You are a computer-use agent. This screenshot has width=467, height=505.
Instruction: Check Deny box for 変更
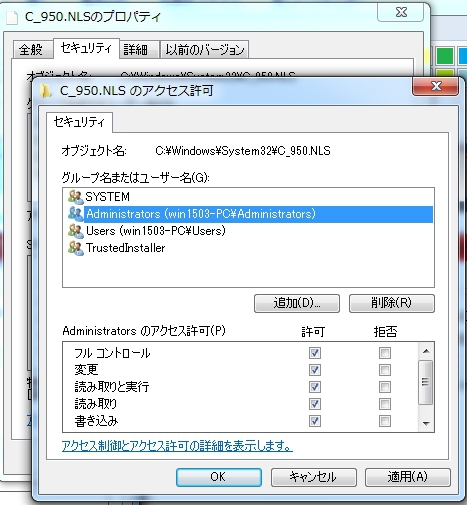point(385,370)
